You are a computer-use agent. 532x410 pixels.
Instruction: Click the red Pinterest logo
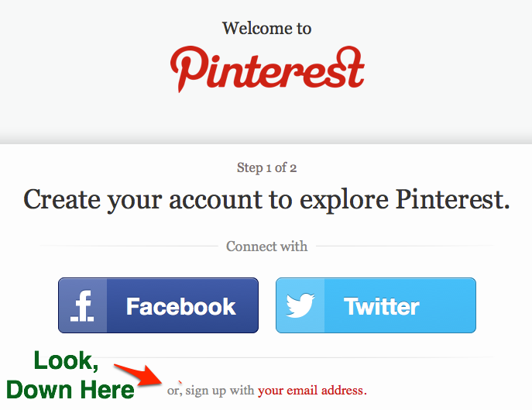(267, 67)
